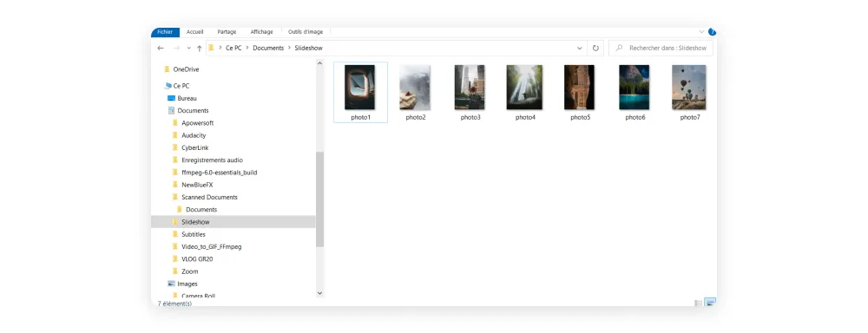This screenshot has height=333, width=868.
Task: Switch to the Accueil tab
Action: point(194,32)
